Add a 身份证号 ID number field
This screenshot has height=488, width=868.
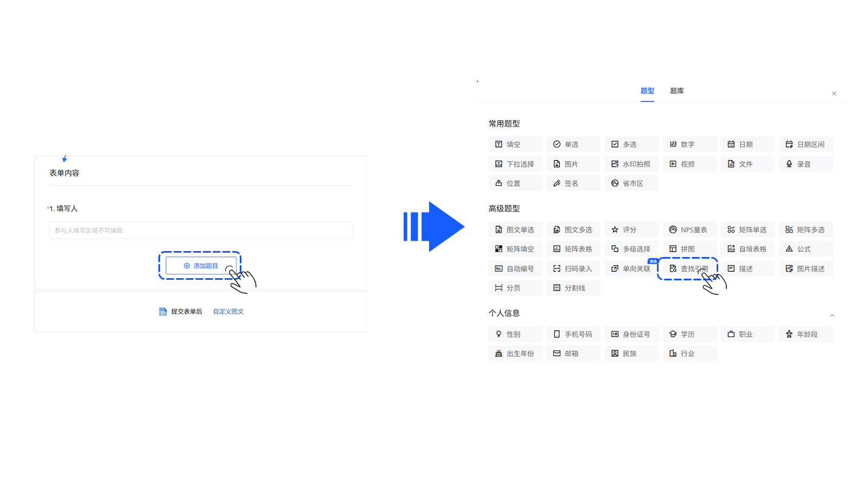coord(631,333)
